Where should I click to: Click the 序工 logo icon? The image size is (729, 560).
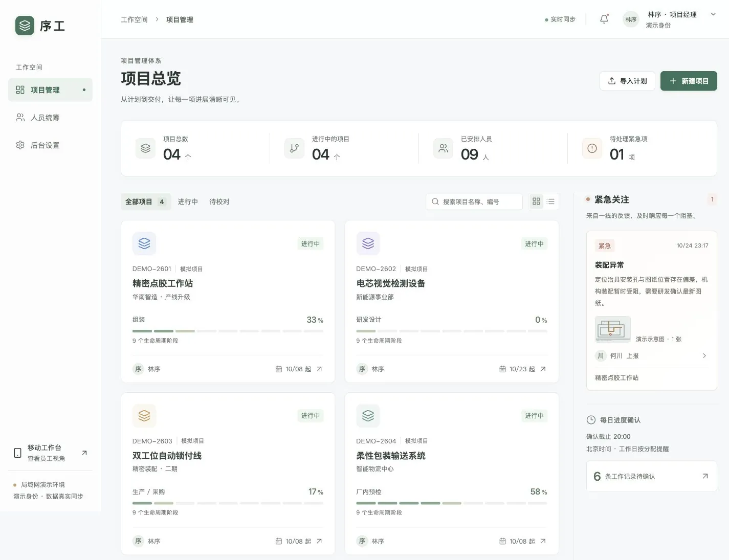25,26
